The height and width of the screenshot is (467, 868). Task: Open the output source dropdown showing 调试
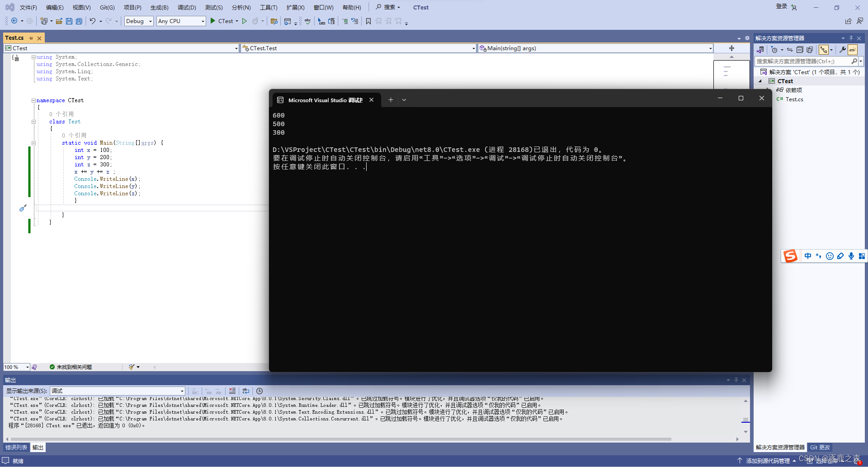click(118, 391)
